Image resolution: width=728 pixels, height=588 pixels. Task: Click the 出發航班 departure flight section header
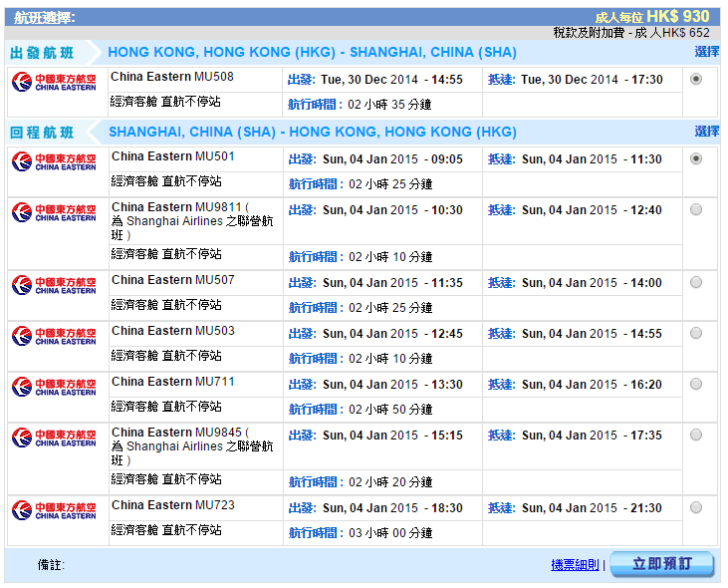42,53
